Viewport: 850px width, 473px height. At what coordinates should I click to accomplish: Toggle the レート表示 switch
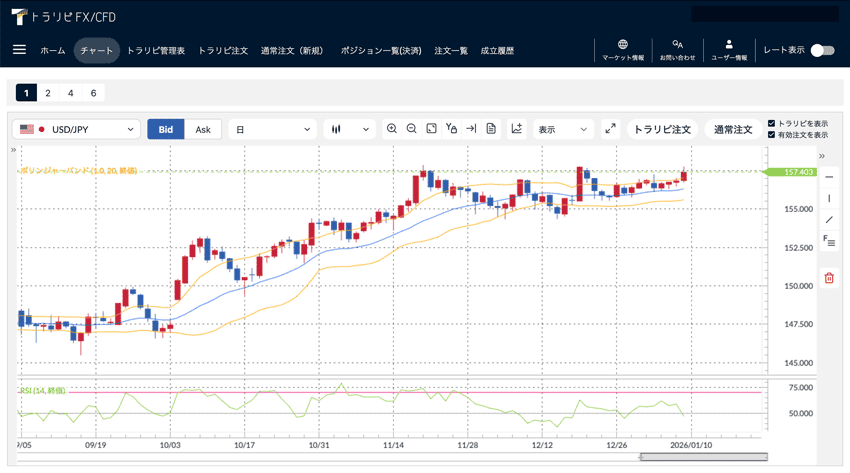[822, 50]
